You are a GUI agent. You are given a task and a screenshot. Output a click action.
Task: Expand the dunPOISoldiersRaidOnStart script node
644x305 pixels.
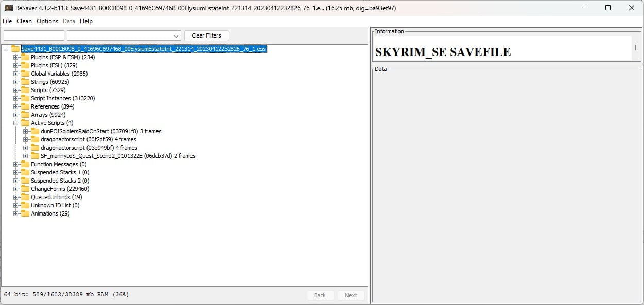[26, 131]
